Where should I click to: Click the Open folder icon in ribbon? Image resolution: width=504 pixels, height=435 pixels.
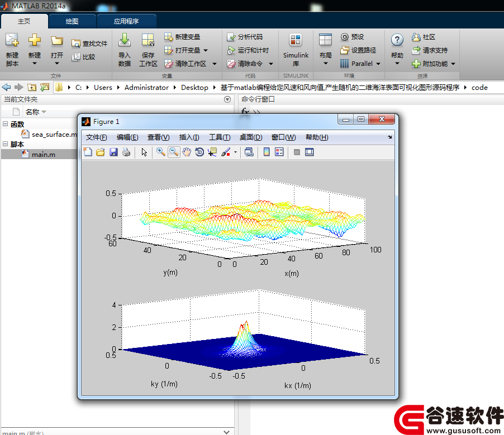pyautogui.click(x=57, y=40)
